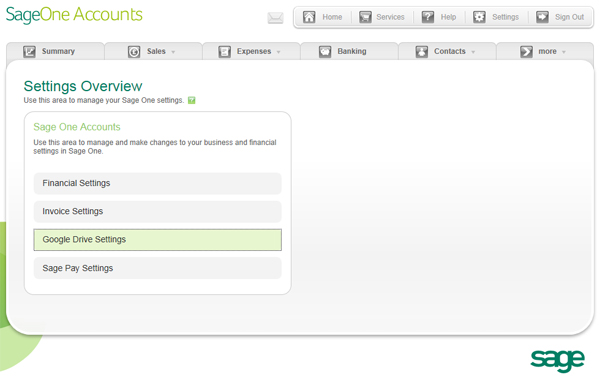Open the Sales tab label
600x380 pixels.
tap(156, 51)
